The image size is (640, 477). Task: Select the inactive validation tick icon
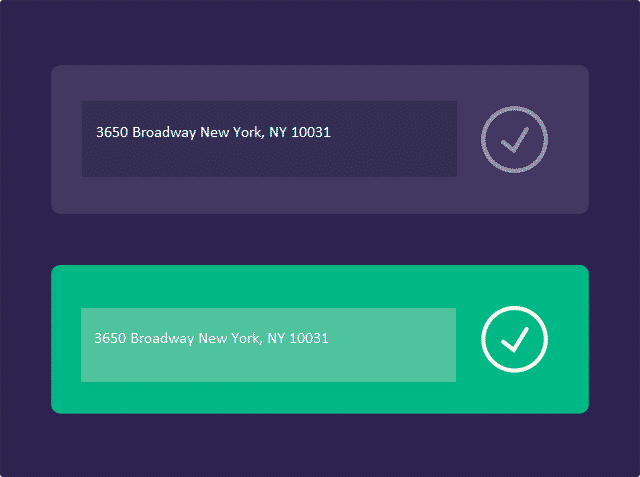pos(514,140)
